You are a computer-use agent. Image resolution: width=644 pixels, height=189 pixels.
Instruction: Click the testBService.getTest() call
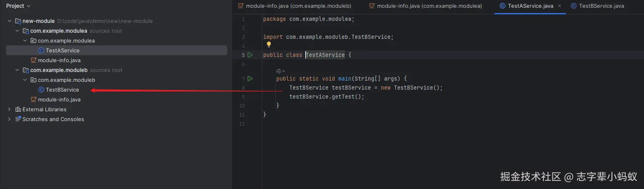327,97
